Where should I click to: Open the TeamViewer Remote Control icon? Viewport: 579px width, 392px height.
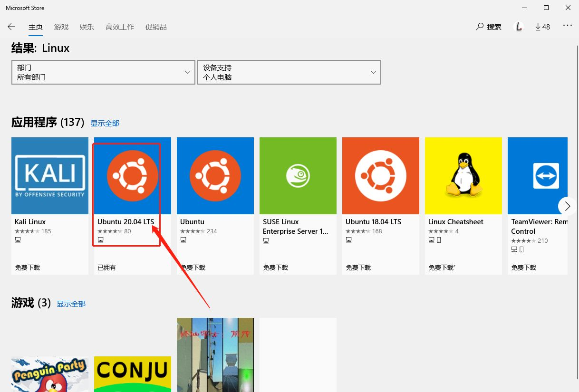point(538,176)
